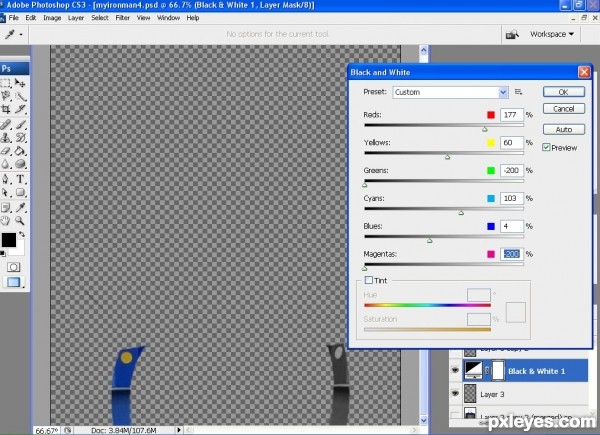
Task: Click the background color swatch
Action: pos(19,249)
